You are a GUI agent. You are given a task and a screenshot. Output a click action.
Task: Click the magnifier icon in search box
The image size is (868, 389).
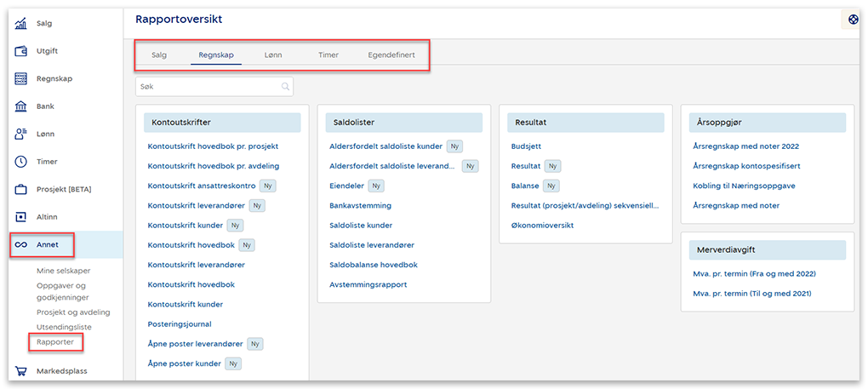tap(285, 86)
